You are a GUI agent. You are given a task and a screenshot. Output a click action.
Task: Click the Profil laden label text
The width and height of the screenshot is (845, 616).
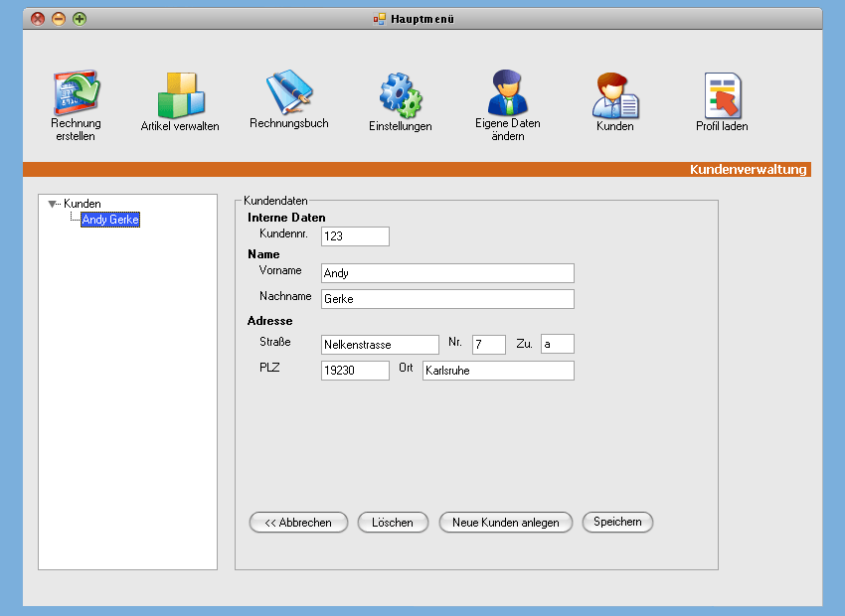point(722,126)
